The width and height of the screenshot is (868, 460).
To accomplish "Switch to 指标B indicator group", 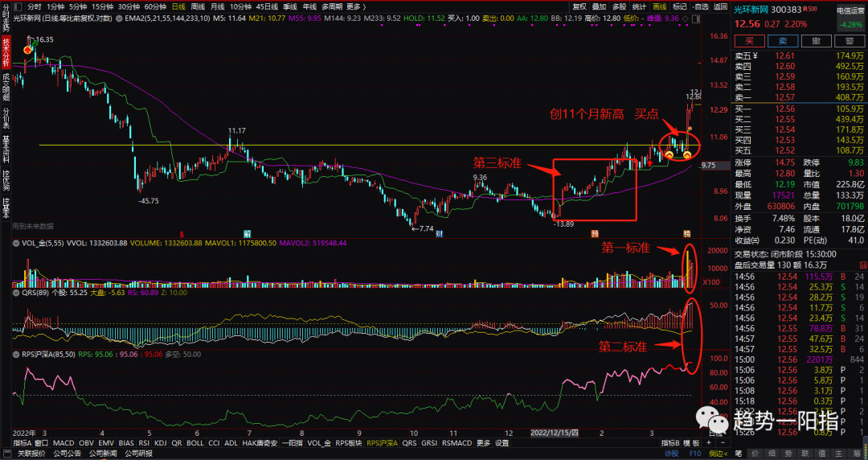I will point(670,443).
